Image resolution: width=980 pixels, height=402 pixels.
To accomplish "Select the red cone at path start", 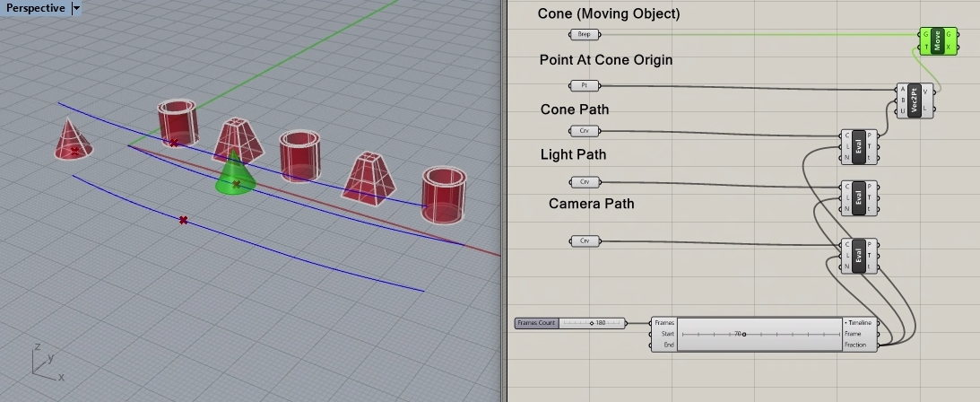I will (74, 139).
